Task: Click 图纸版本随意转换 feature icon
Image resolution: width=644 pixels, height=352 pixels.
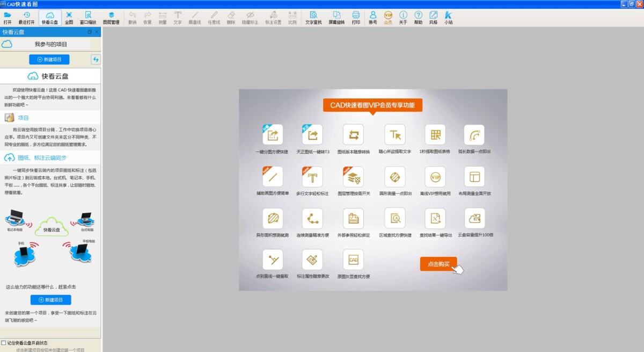Action: click(x=353, y=135)
